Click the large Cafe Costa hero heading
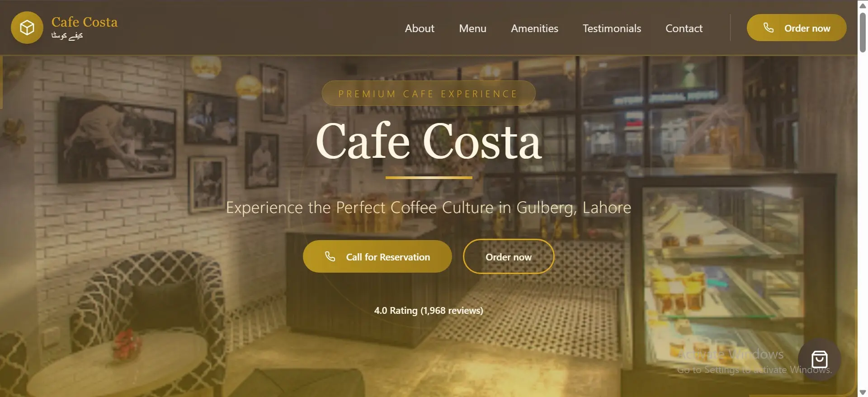 [429, 141]
